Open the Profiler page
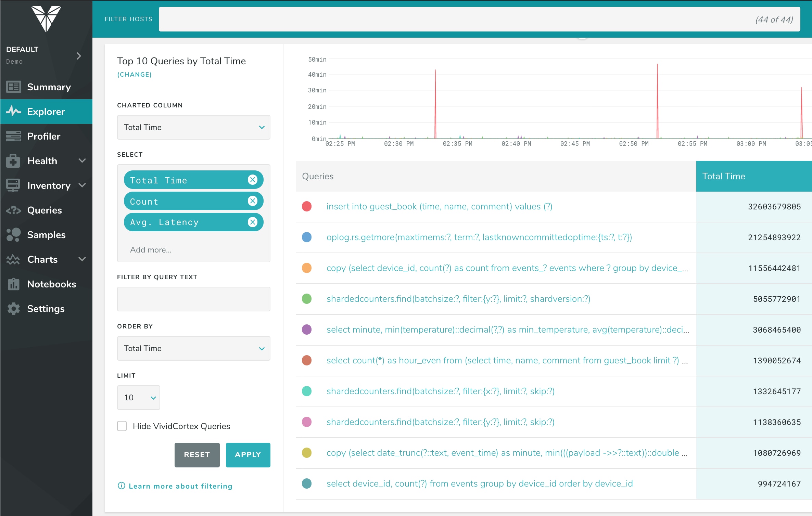The image size is (812, 516). 46,136
